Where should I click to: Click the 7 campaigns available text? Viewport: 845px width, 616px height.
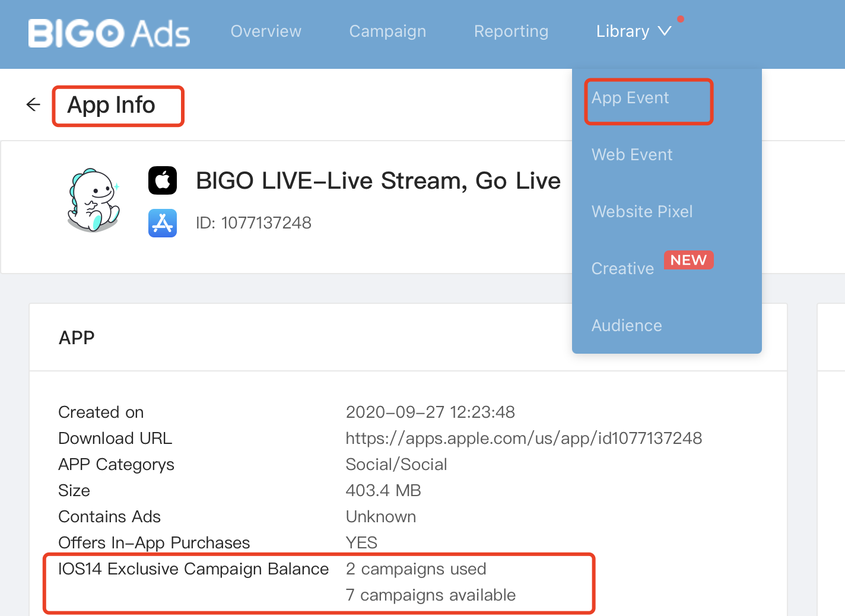coord(431,595)
